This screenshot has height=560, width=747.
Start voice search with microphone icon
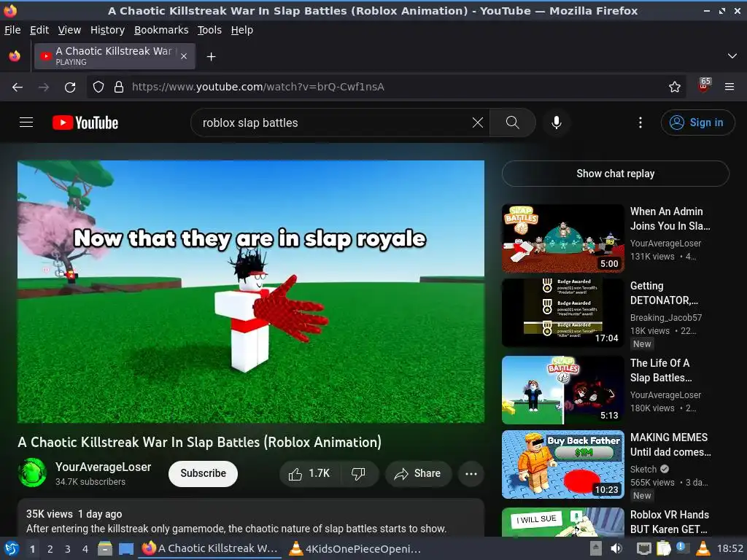(x=556, y=122)
